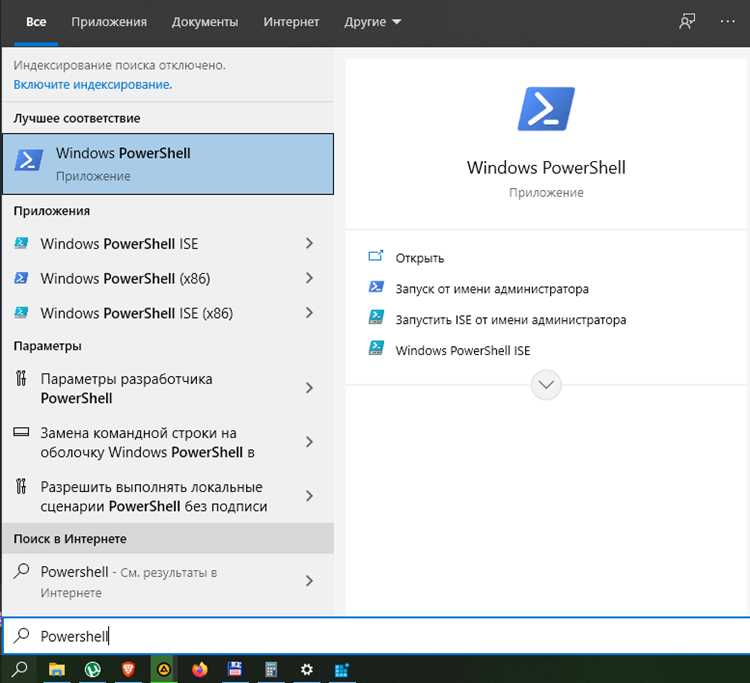
Task: Open Calculator from the taskbar
Action: click(271, 670)
